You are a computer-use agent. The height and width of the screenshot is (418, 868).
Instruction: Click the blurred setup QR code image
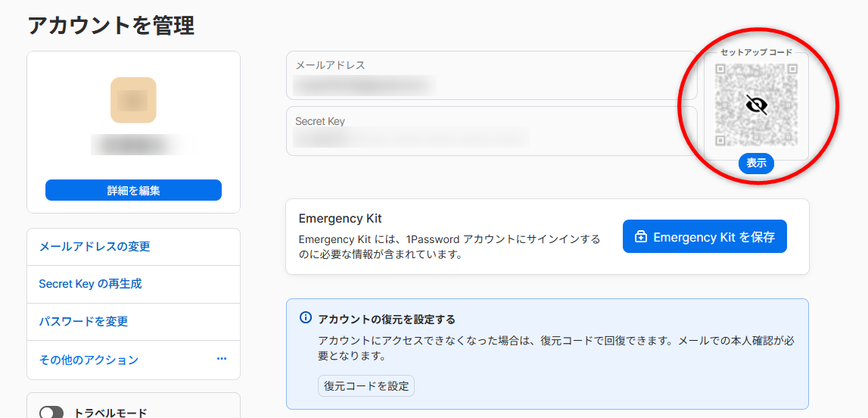[756, 104]
